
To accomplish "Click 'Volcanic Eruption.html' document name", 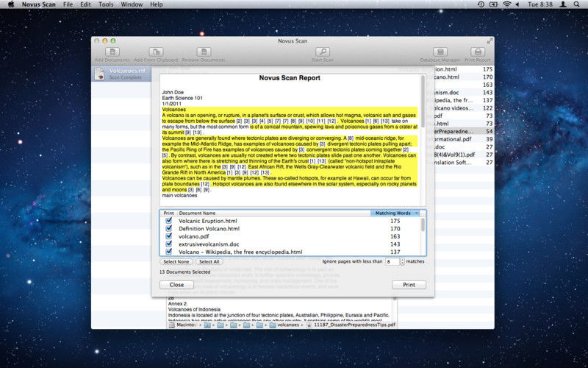I will pos(208,221).
